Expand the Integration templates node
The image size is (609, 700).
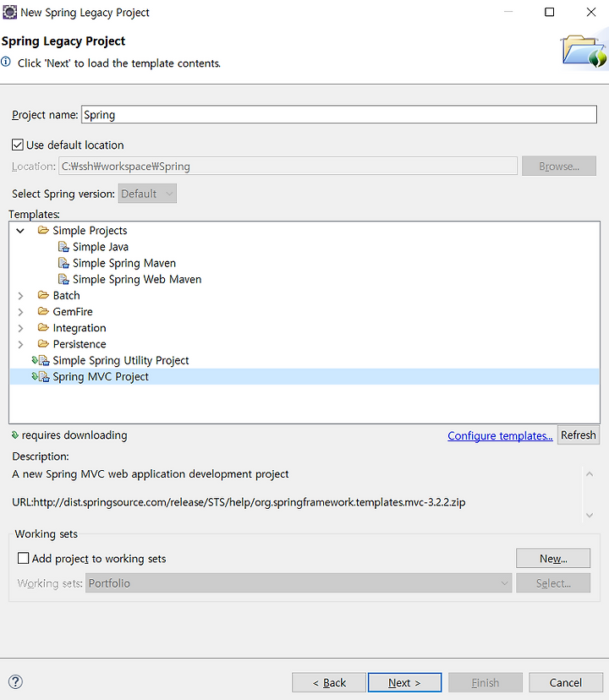tap(20, 328)
